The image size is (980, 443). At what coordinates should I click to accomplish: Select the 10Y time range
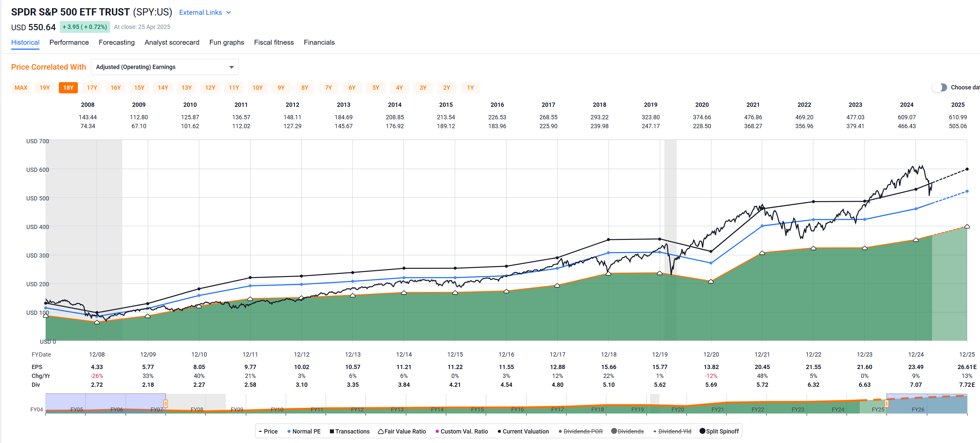pos(258,87)
